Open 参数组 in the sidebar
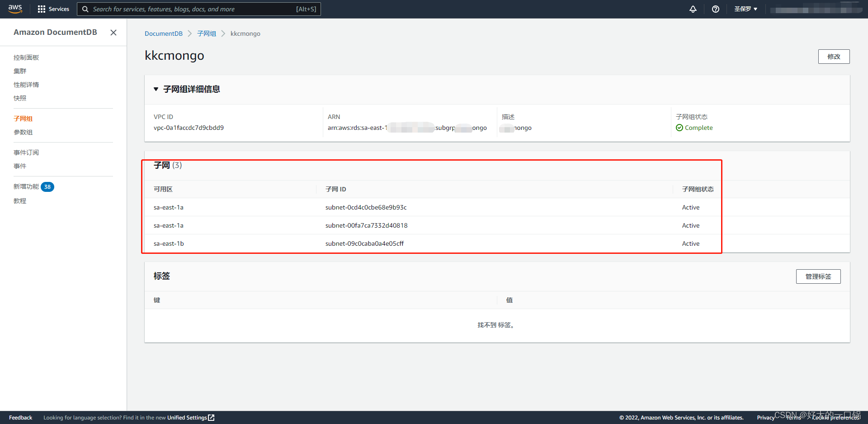868x424 pixels. click(x=23, y=132)
